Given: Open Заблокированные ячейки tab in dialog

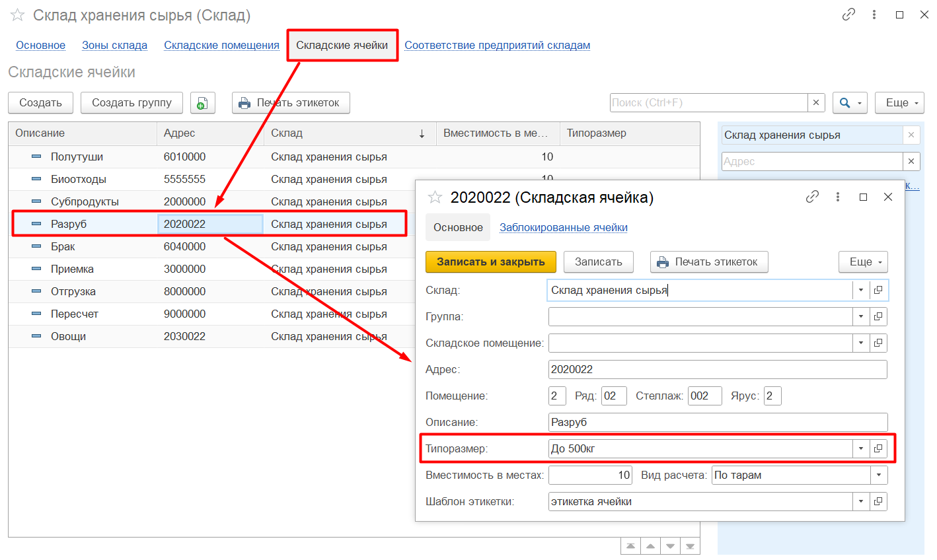Looking at the screenshot, I should (x=563, y=227).
